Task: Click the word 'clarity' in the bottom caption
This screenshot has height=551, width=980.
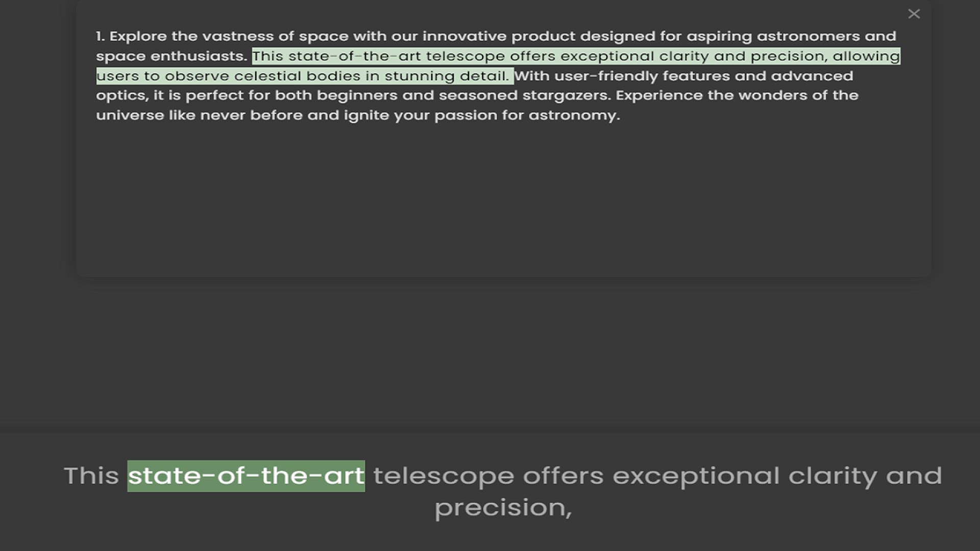Action: tap(832, 476)
